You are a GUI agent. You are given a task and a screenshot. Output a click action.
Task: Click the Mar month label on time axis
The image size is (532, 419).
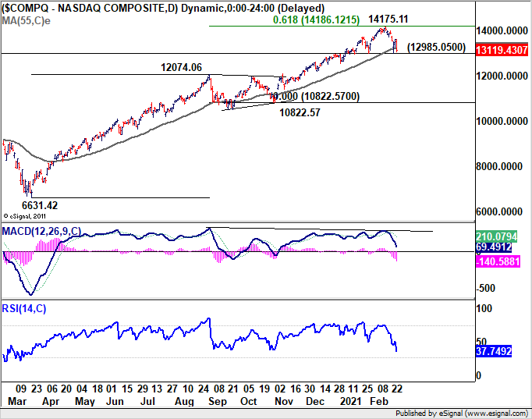pyautogui.click(x=17, y=401)
